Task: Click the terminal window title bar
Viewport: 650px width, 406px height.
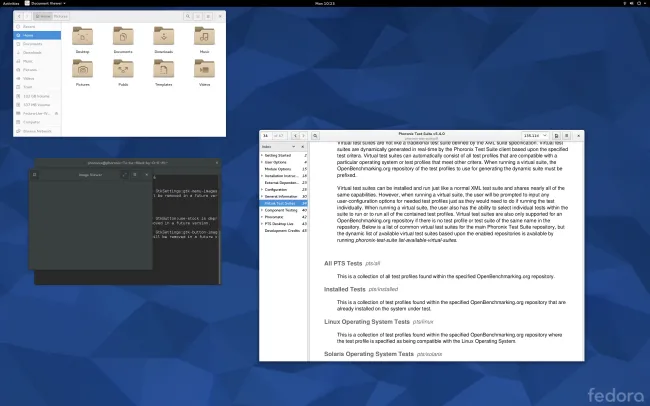Action: click(128, 163)
